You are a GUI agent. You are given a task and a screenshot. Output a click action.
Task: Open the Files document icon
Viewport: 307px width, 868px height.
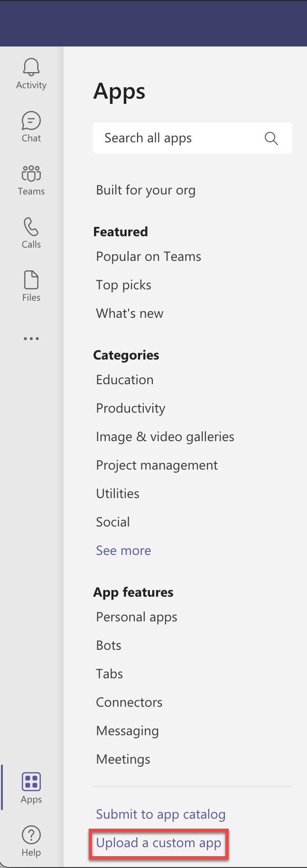(31, 280)
